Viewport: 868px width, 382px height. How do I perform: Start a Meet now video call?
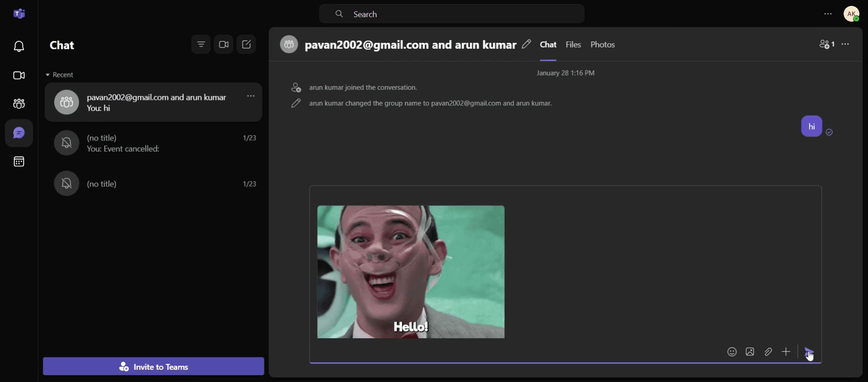[224, 44]
